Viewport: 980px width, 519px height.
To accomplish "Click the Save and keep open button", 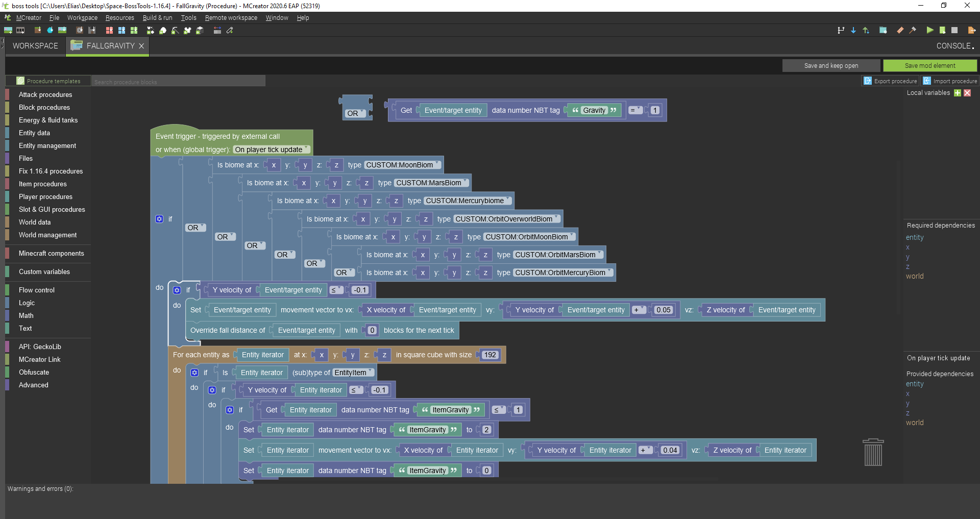I will pos(831,65).
